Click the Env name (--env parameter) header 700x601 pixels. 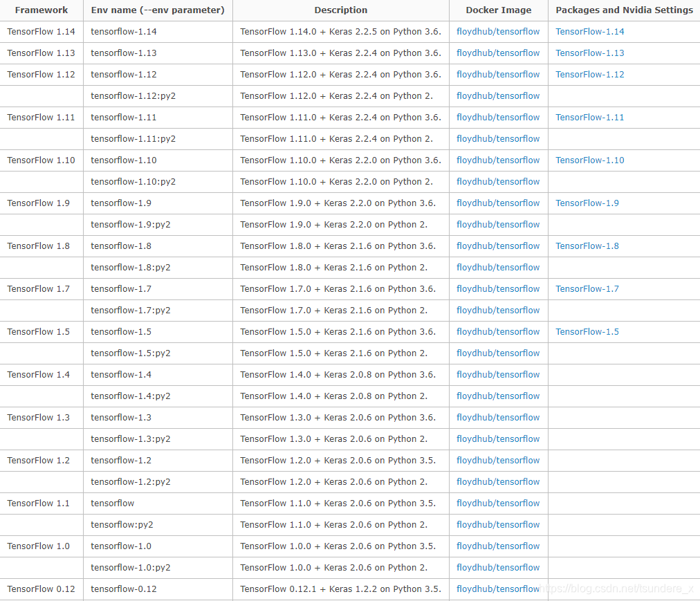click(158, 10)
